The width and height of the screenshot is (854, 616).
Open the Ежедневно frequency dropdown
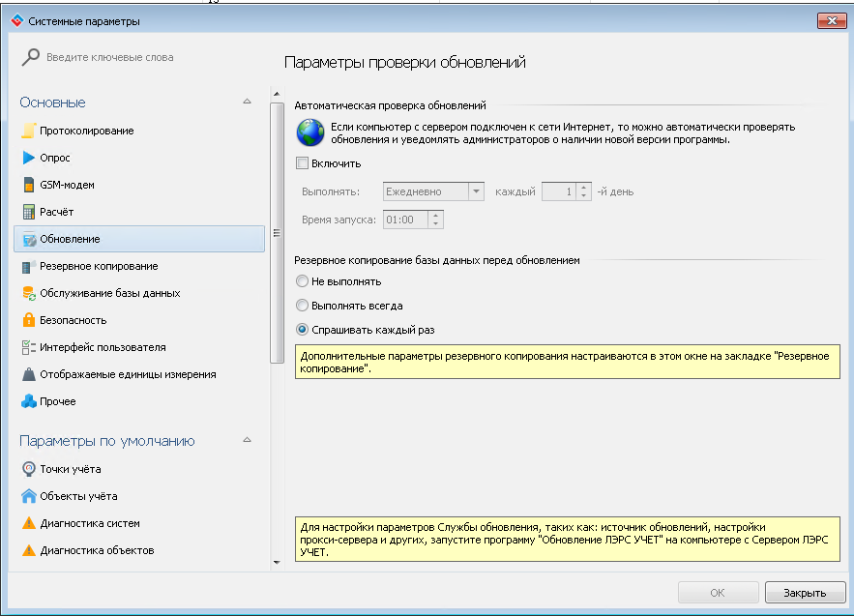[476, 191]
